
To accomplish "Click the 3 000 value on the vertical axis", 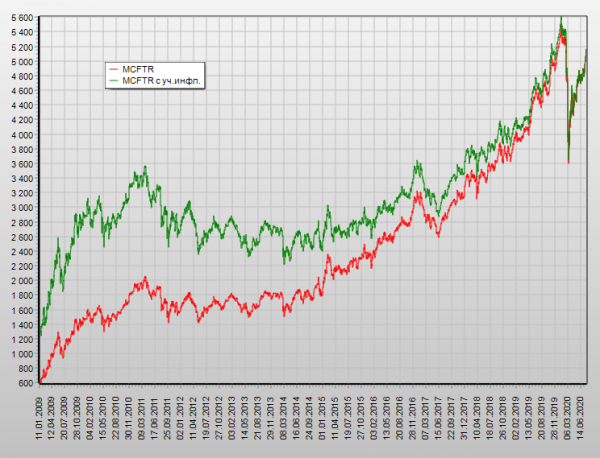I will click(x=20, y=208).
